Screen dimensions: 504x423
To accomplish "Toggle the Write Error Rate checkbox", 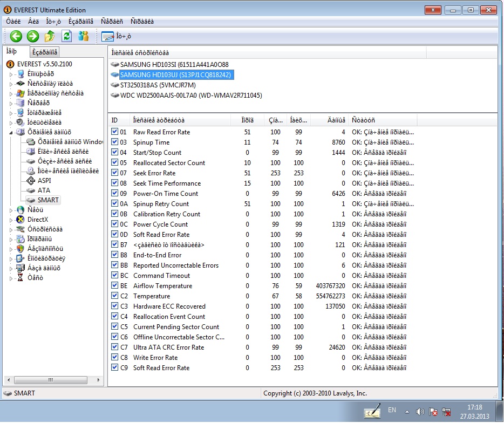I will (x=114, y=357).
